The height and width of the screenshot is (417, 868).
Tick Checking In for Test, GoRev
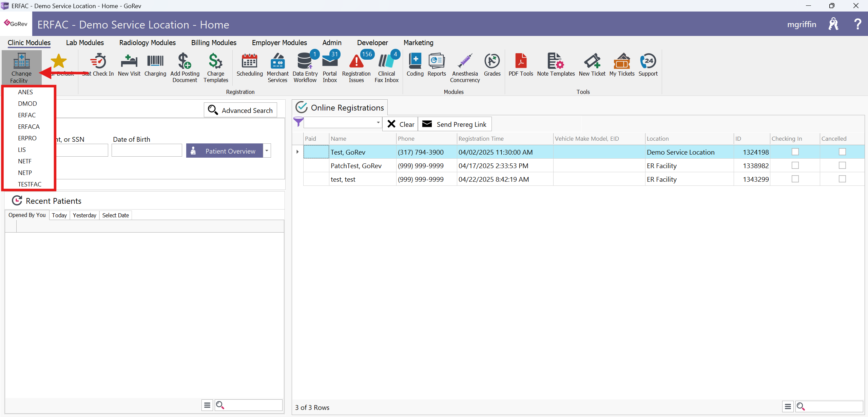pos(795,152)
